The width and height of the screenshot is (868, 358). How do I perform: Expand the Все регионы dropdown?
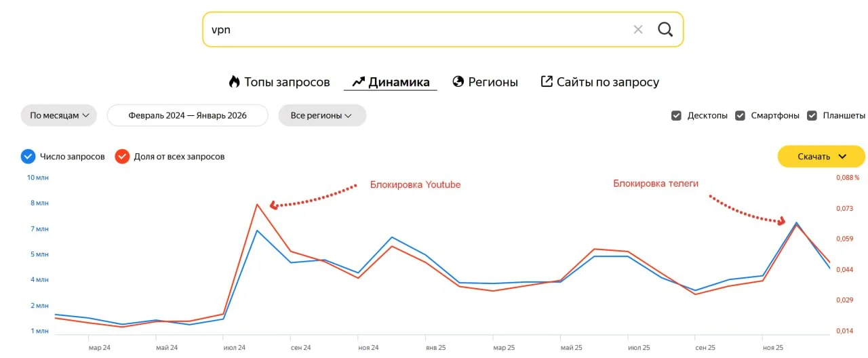[x=322, y=115]
